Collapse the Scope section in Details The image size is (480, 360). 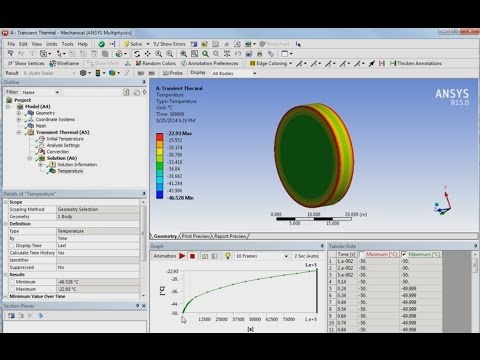pos(6,202)
